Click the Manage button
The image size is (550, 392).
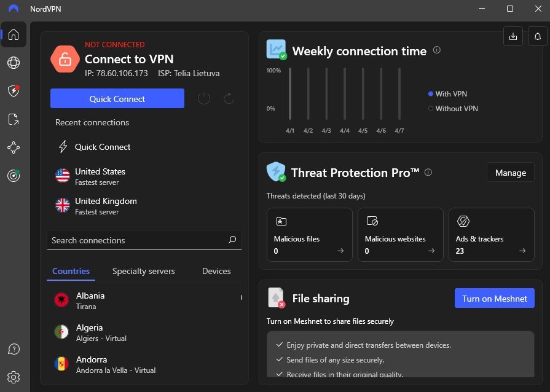pyautogui.click(x=511, y=173)
